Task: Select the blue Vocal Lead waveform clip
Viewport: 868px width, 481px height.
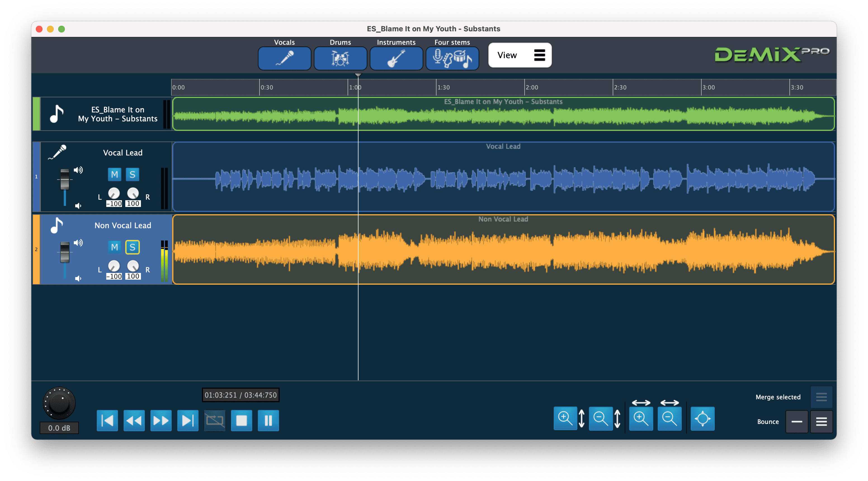Action: (503, 177)
